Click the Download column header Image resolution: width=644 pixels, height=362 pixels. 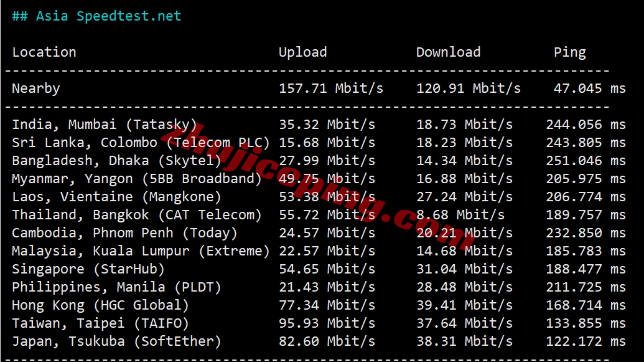(x=448, y=52)
